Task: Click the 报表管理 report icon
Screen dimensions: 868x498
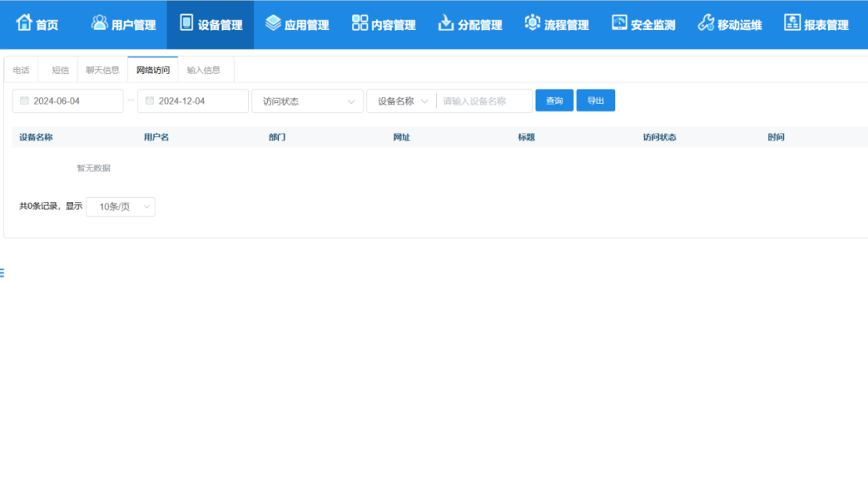Action: pos(792,23)
